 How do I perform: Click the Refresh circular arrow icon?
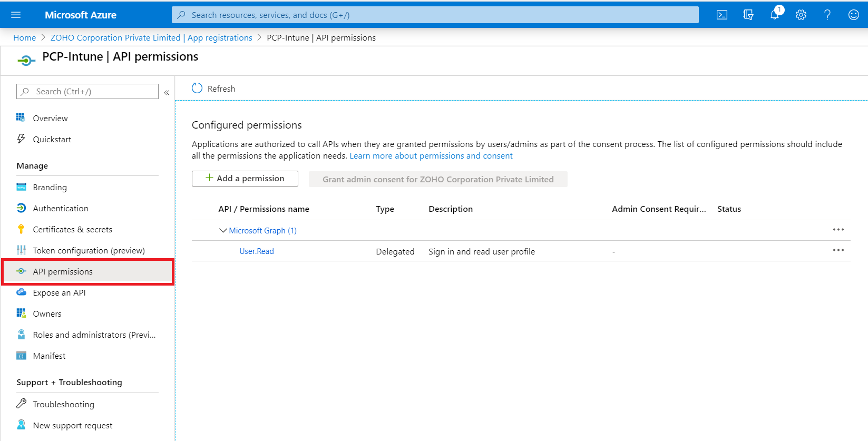pos(197,88)
